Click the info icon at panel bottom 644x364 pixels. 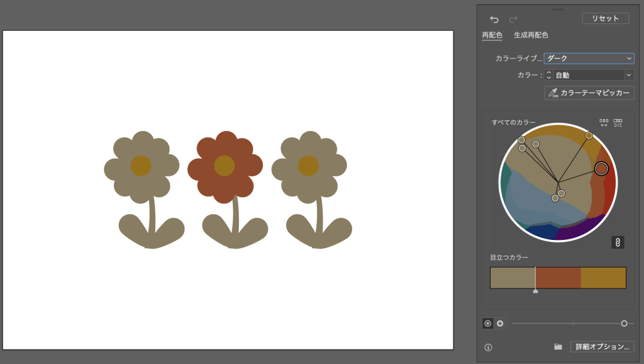pyautogui.click(x=489, y=347)
